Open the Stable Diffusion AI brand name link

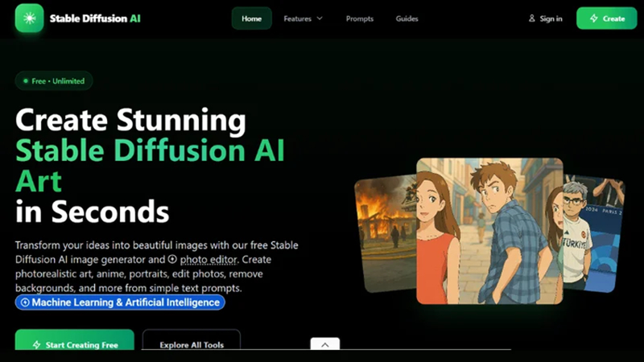(95, 19)
